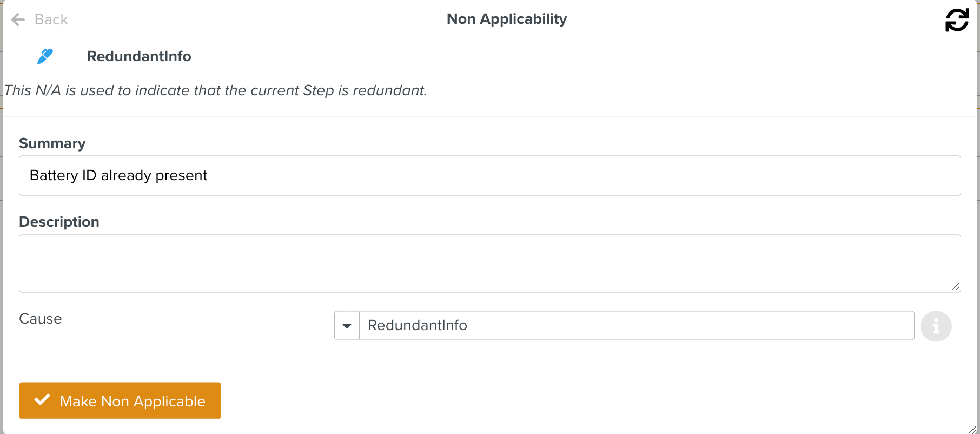
Task: Click the checkmark icon on orange button
Action: [42, 400]
